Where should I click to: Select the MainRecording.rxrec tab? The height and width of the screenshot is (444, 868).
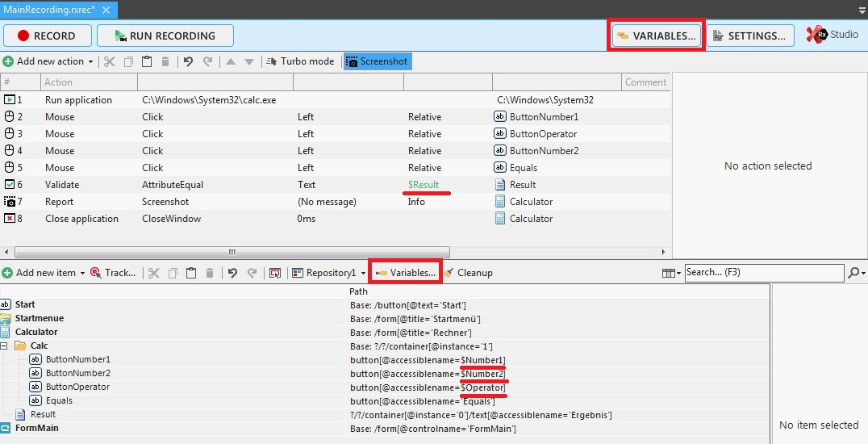50,9
